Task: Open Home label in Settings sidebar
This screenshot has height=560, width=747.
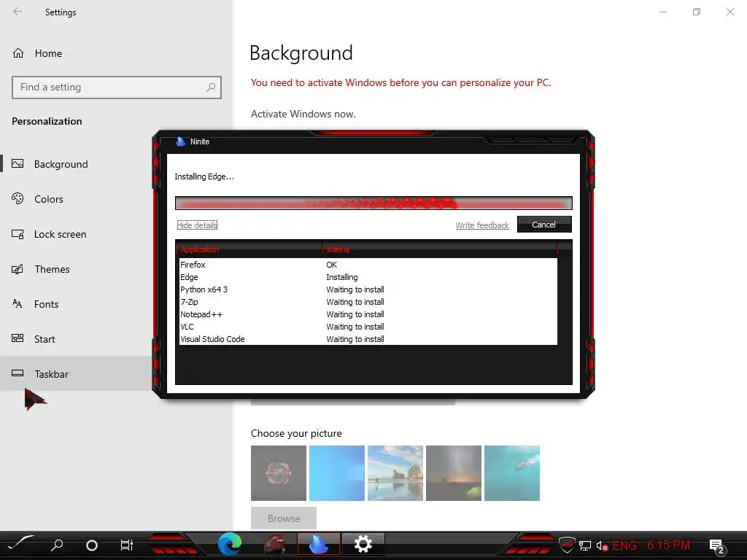Action: (49, 53)
